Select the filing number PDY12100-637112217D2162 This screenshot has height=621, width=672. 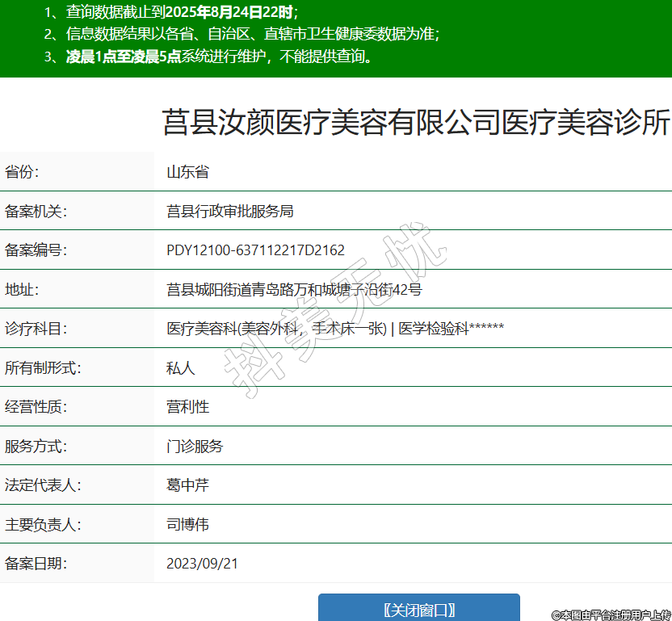point(255,250)
